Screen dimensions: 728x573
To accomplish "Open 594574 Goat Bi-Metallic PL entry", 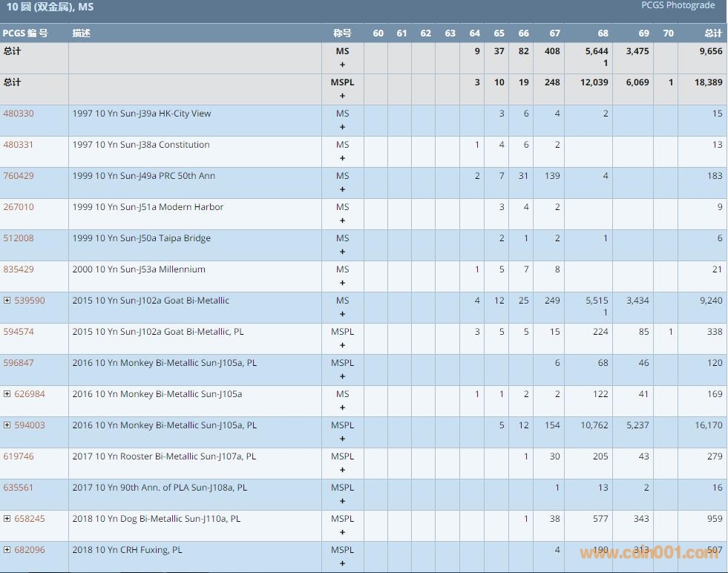I will [x=19, y=332].
